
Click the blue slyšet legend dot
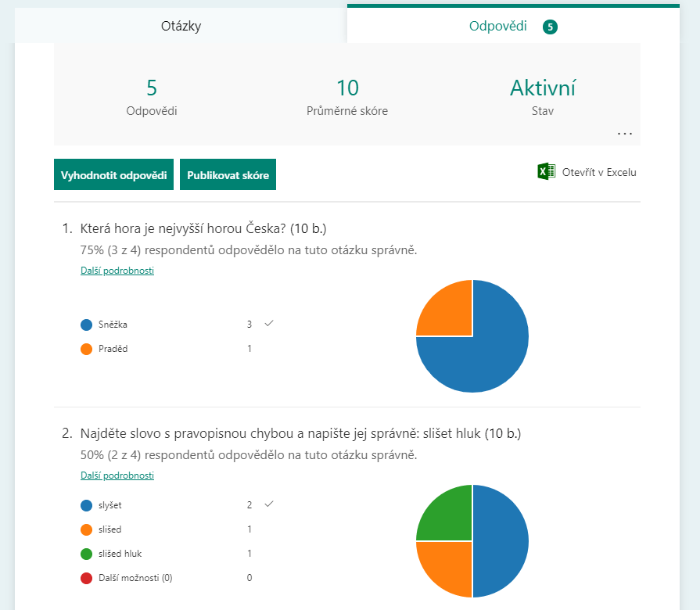pyautogui.click(x=86, y=505)
